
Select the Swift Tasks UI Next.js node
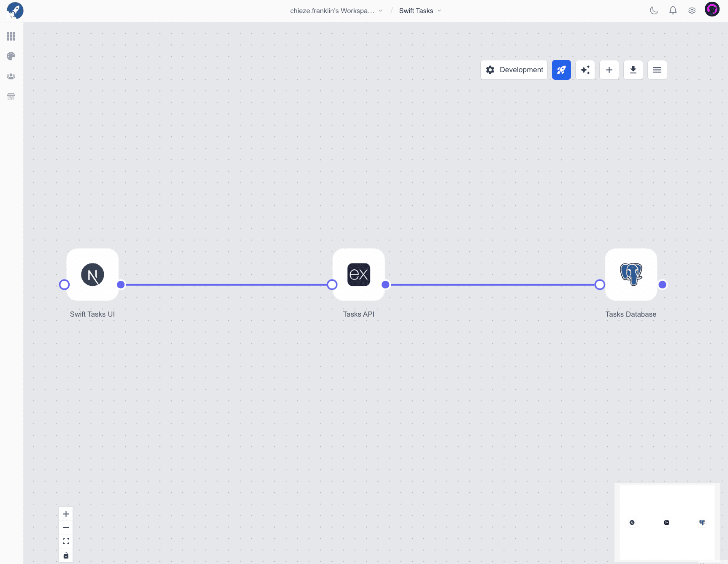(92, 274)
